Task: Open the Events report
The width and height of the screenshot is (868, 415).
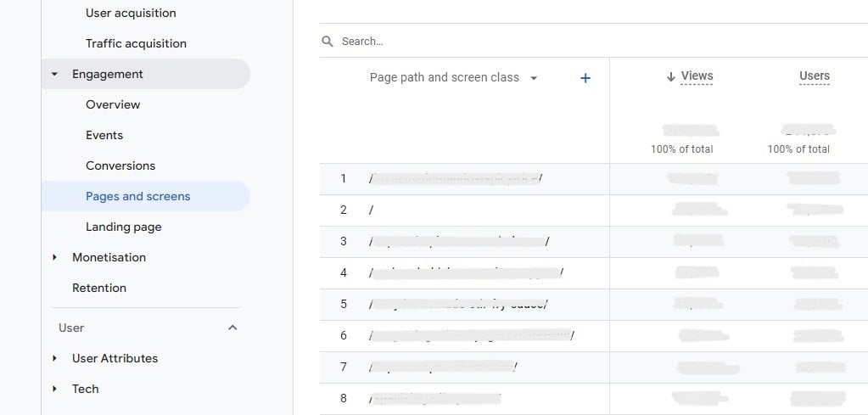Action: coord(104,135)
